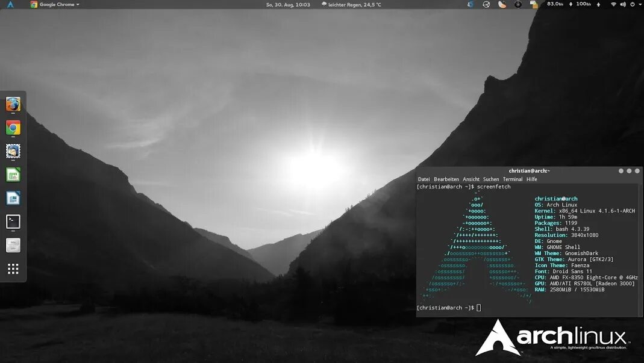This screenshot has width=644, height=363.
Task: Click the Kernel version line
Action: click(584, 211)
